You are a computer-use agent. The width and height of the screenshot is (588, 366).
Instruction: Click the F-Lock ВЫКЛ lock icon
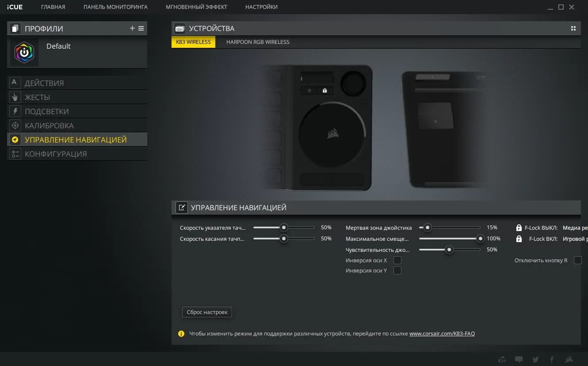pyautogui.click(x=519, y=228)
